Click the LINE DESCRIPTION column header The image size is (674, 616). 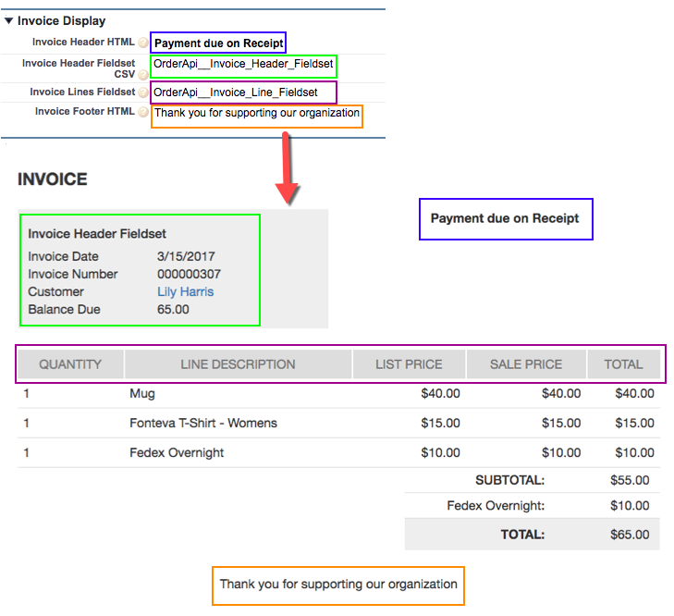[x=238, y=364]
